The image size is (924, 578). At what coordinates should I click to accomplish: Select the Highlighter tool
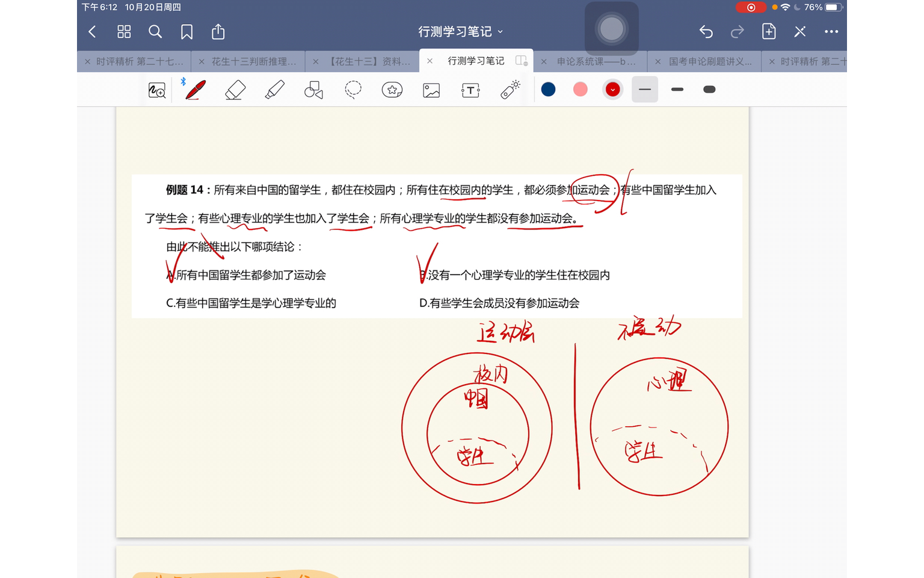274,89
